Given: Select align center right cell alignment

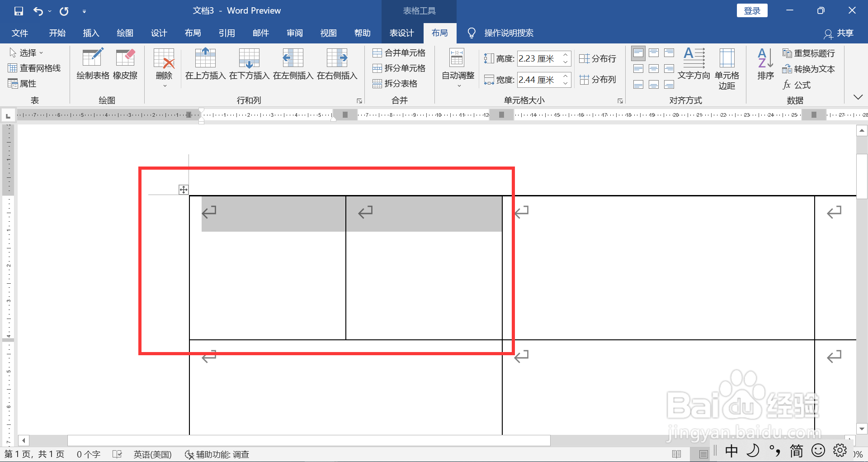Looking at the screenshot, I should coord(669,69).
